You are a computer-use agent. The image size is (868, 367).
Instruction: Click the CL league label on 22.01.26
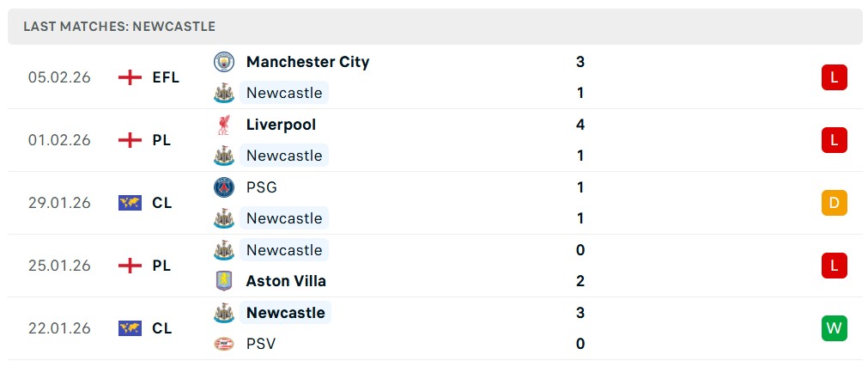click(x=162, y=328)
